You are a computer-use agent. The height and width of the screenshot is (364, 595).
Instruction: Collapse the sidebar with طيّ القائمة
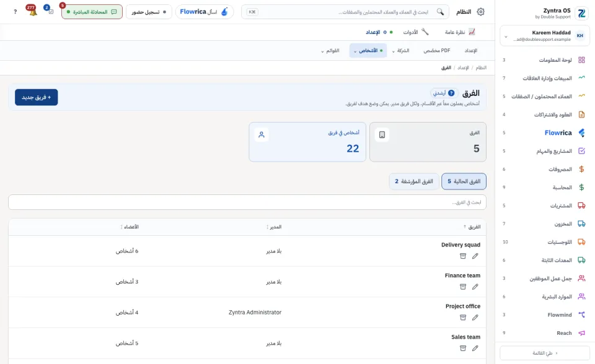coord(545,353)
